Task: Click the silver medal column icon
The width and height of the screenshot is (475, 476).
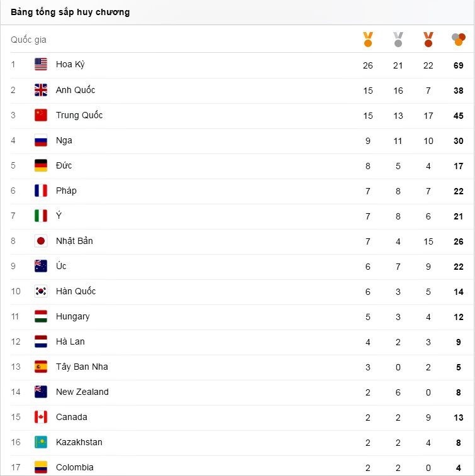Action: coord(398,40)
